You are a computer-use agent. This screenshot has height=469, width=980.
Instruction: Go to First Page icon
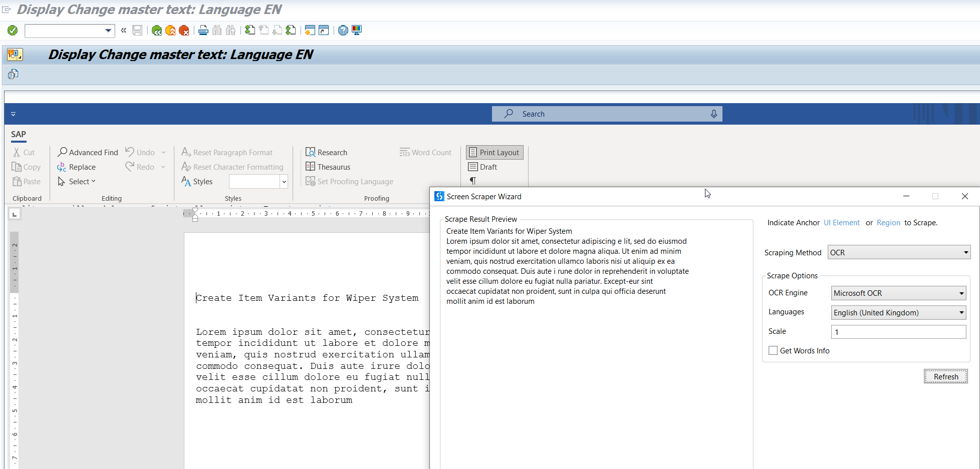click(250, 31)
